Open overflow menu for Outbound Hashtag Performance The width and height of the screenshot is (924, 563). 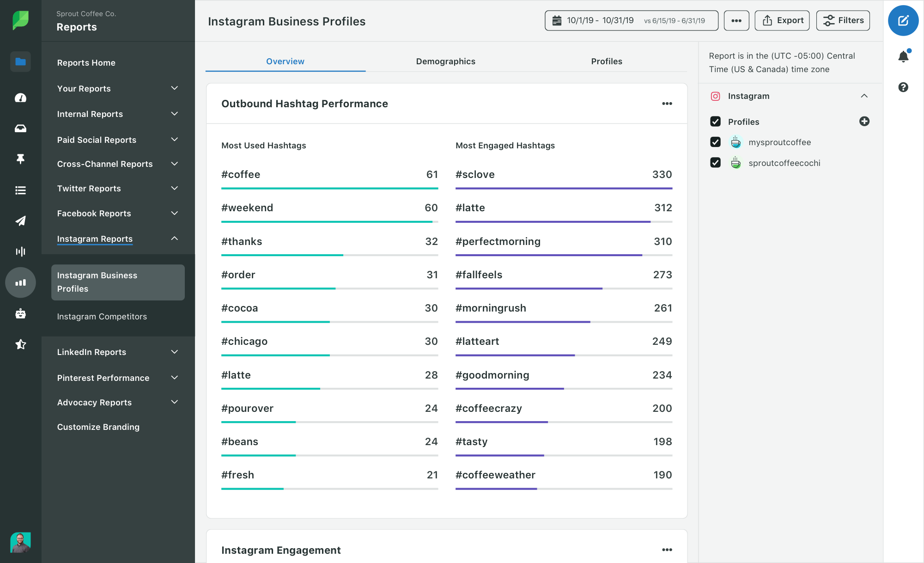(667, 104)
